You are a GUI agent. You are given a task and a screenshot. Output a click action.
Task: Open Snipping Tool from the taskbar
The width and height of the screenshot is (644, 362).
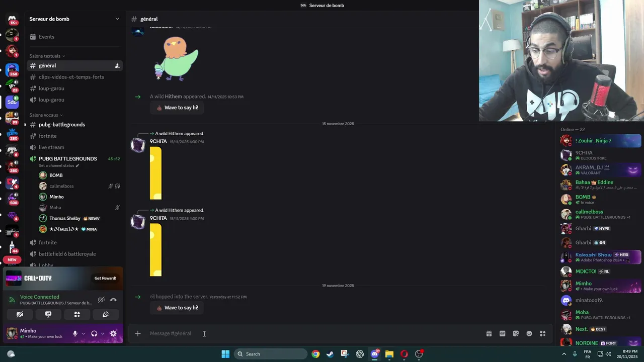tap(345, 354)
